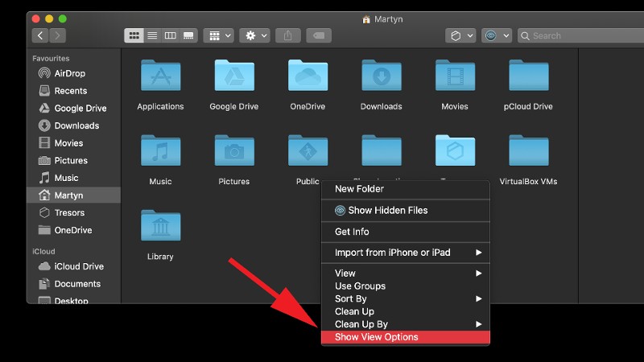Click the Edit Tags toolbar button
The image size is (644, 362).
(x=319, y=35)
